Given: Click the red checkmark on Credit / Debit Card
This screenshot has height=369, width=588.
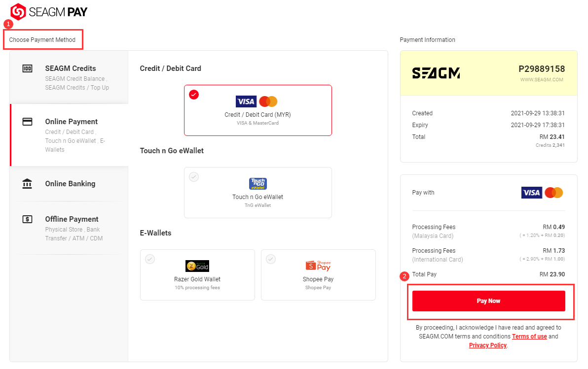Looking at the screenshot, I should [x=194, y=95].
